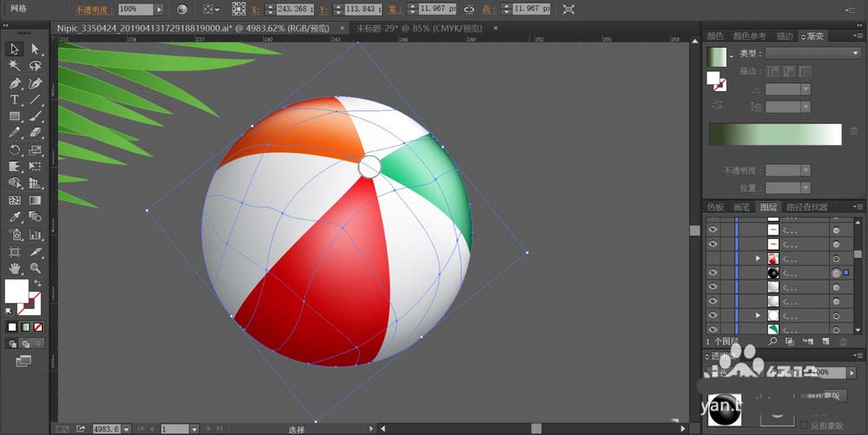
Task: Click the 不透明度 label link
Action: (x=95, y=10)
